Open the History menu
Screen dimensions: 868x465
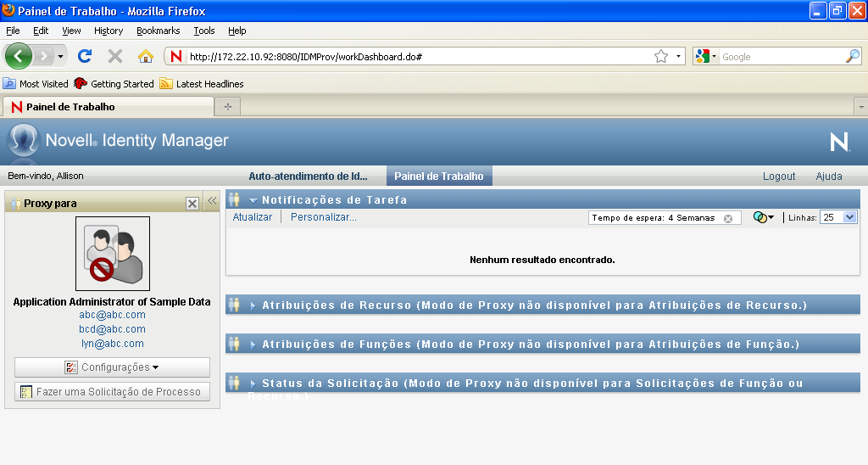coord(108,31)
